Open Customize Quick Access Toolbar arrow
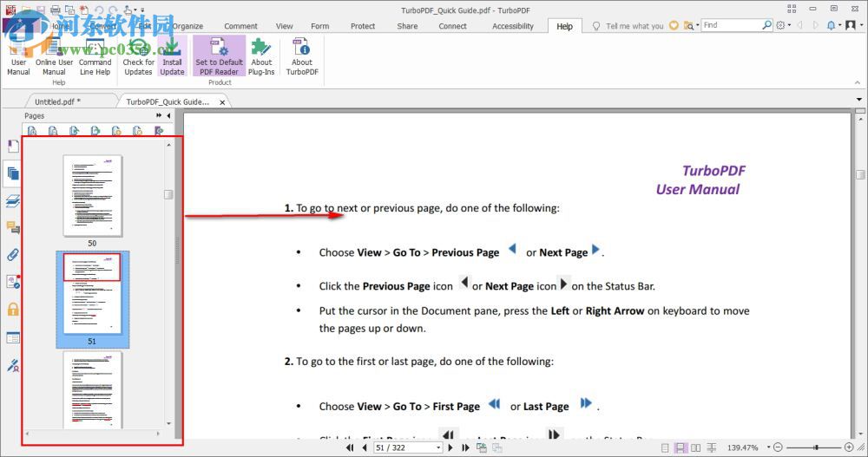Screen dimensions: 868x457 [x=142, y=10]
